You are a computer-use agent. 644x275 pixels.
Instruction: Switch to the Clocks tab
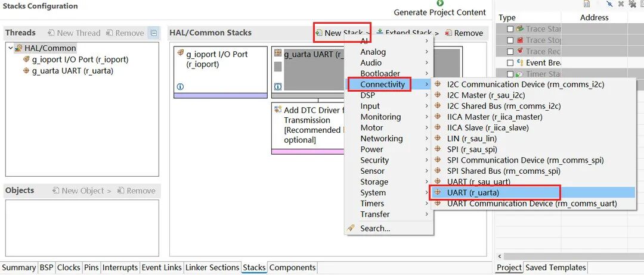[69, 268]
